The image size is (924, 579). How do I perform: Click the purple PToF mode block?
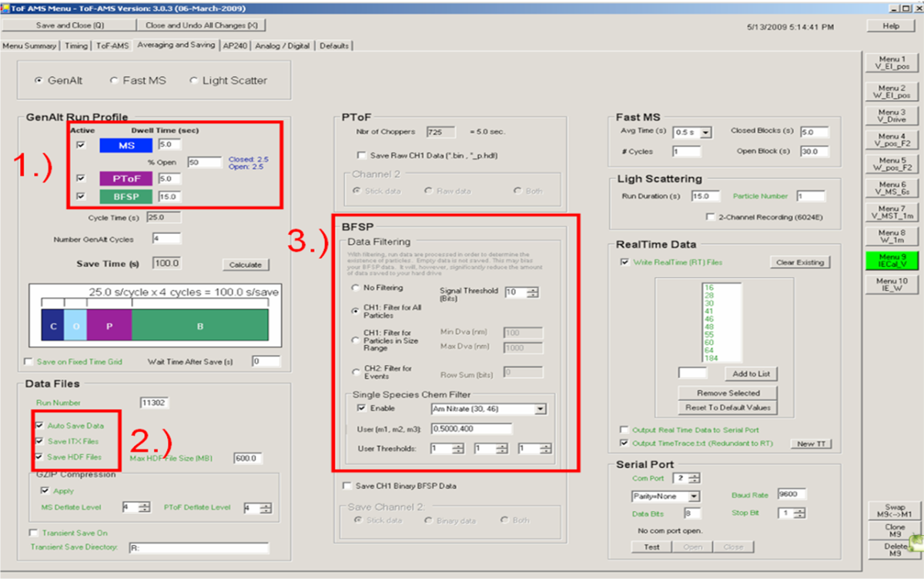[x=126, y=179]
